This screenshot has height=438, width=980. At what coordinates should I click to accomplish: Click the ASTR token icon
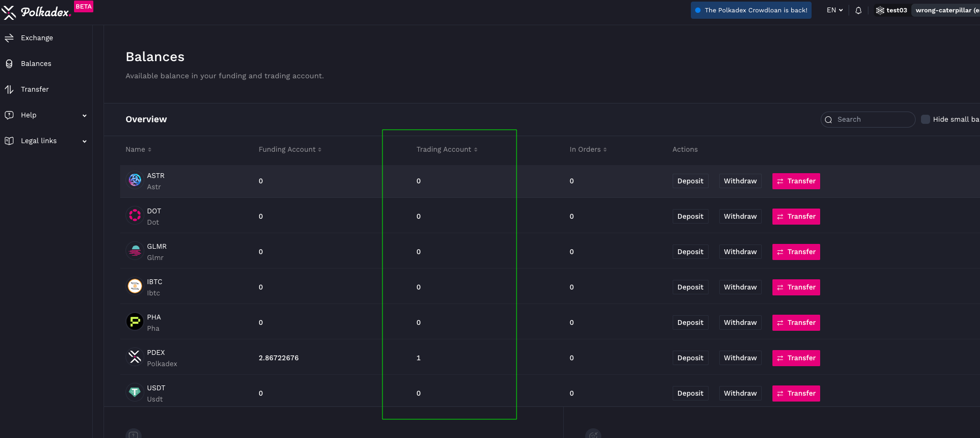135,180
